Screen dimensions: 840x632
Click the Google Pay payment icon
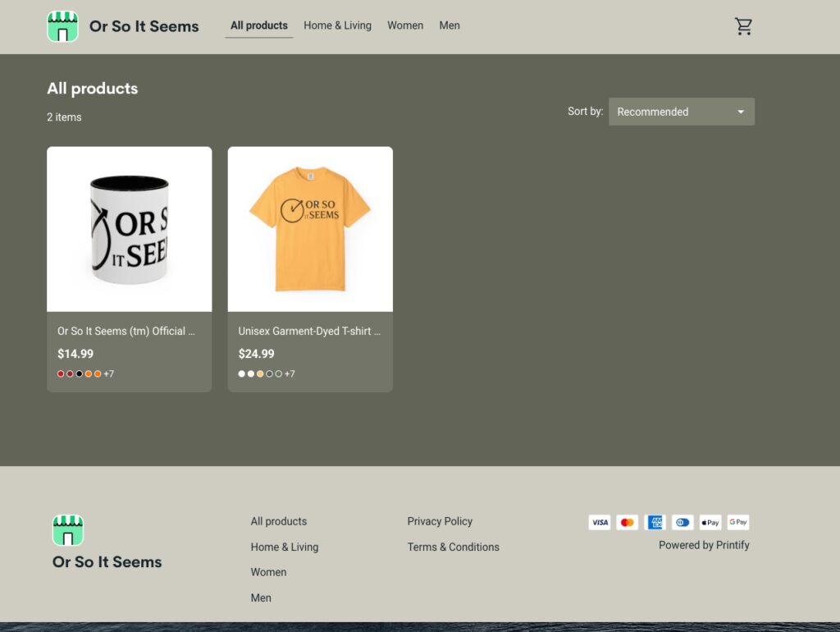[x=737, y=522]
